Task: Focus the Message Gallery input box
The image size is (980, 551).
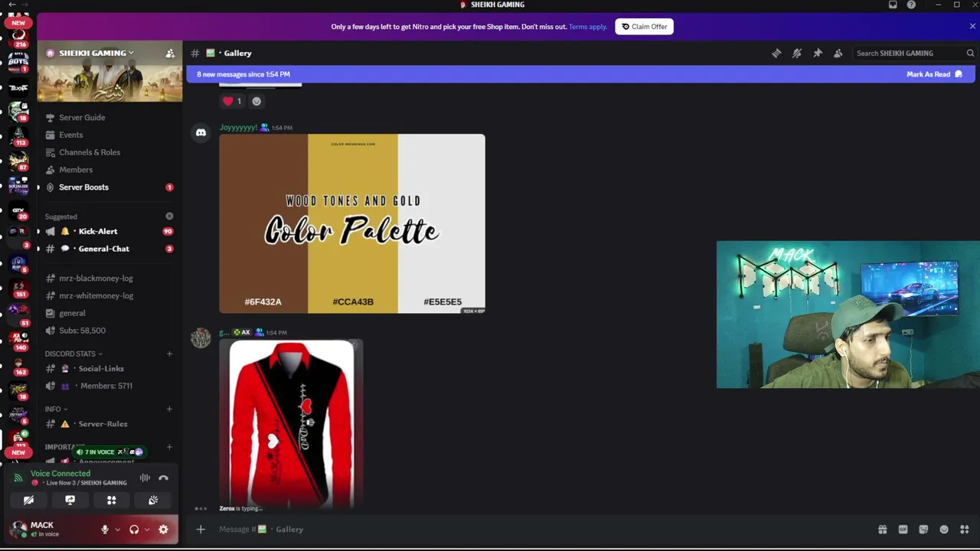Action: (x=536, y=530)
